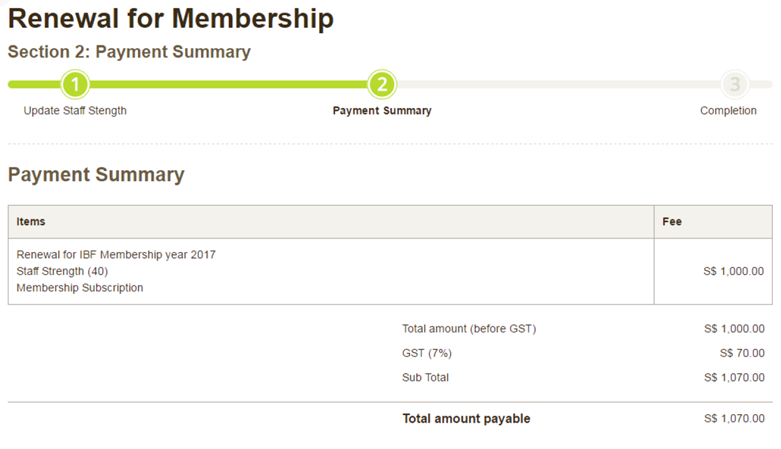Image resolution: width=781 pixels, height=449 pixels.
Task: Click step 2 circle in progress bar
Action: coord(382,85)
